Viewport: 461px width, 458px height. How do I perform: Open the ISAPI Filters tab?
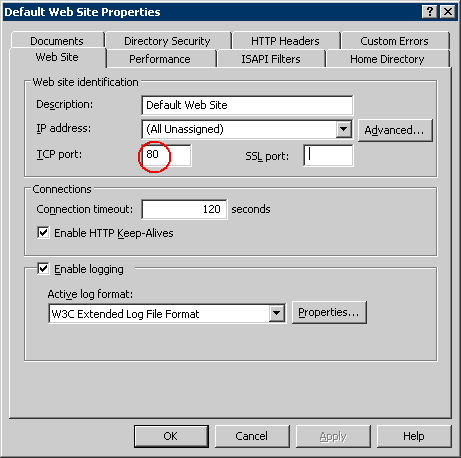[271, 59]
